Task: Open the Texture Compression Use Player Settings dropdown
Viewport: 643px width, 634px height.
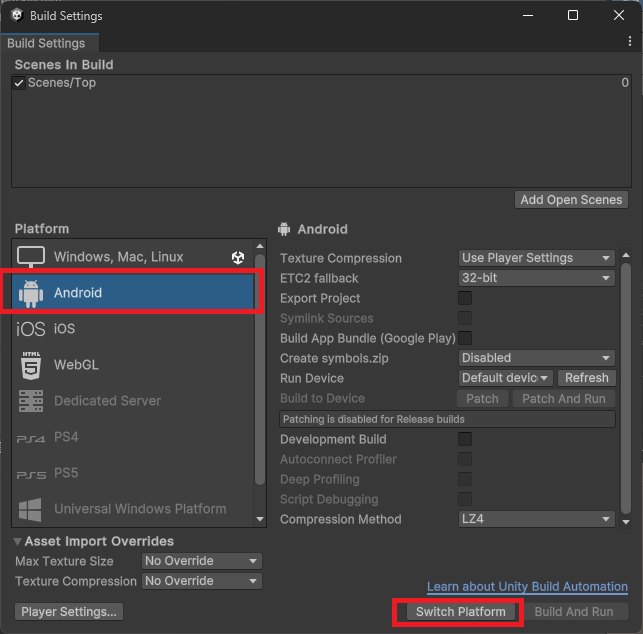Action: 536,258
